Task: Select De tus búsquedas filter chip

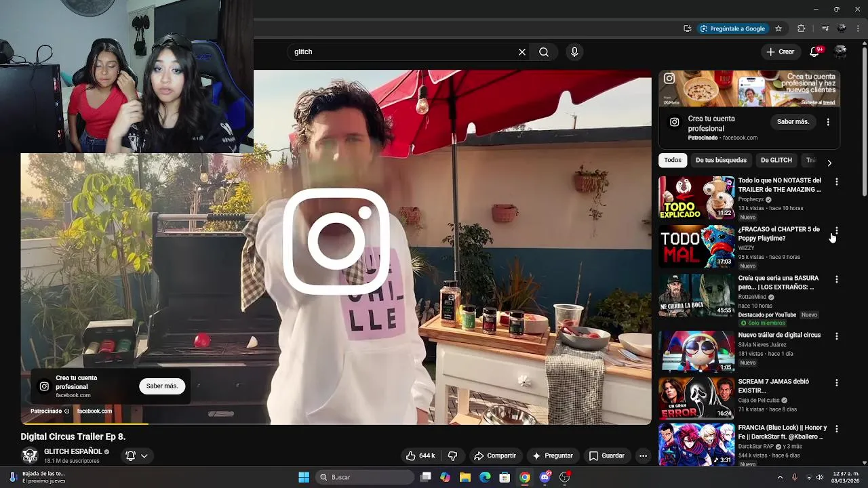Action: 721,161
